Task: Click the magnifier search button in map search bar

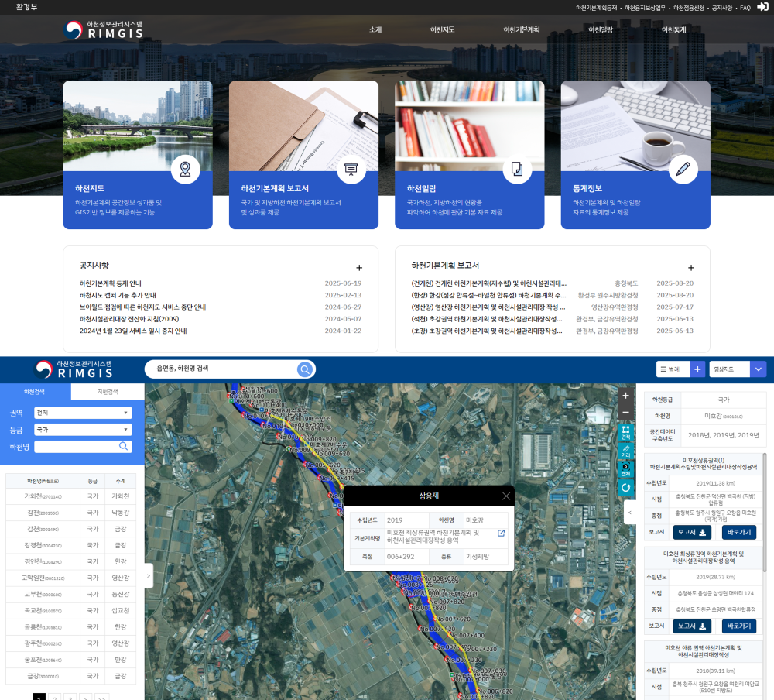Action: pyautogui.click(x=305, y=369)
